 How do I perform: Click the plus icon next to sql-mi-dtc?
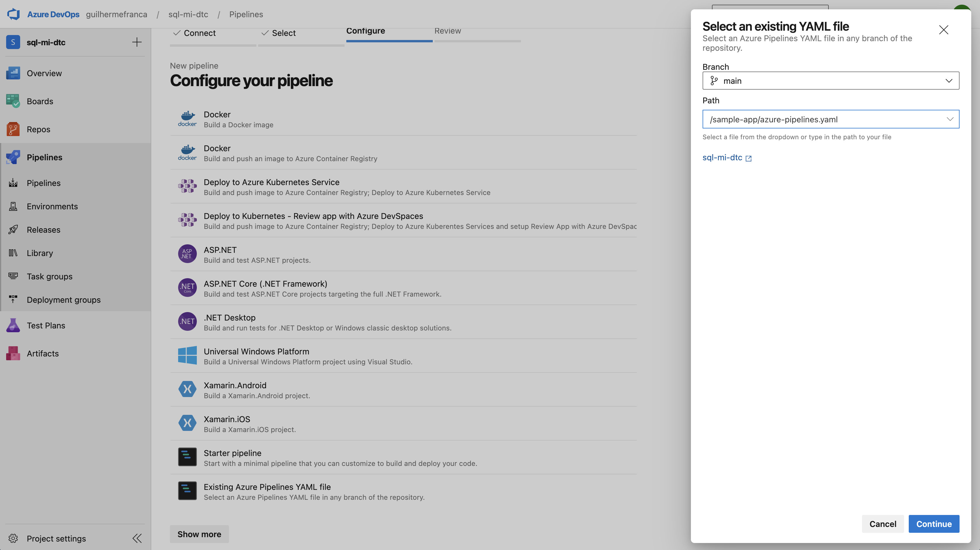click(x=137, y=42)
